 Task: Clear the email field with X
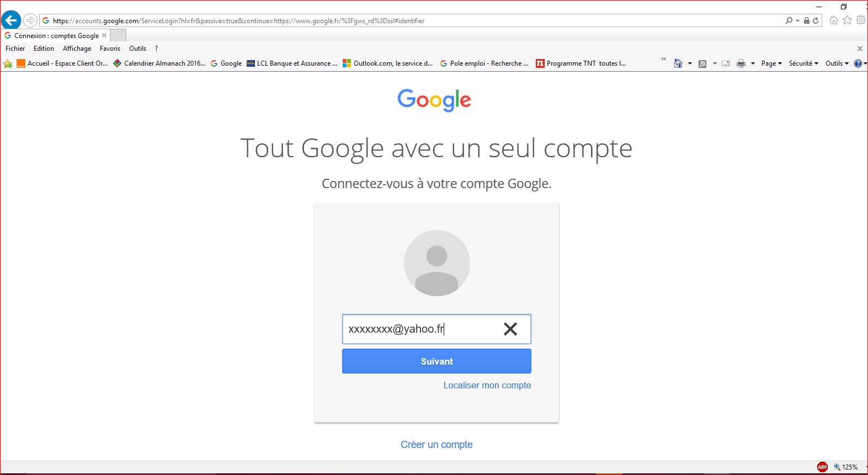coord(510,329)
